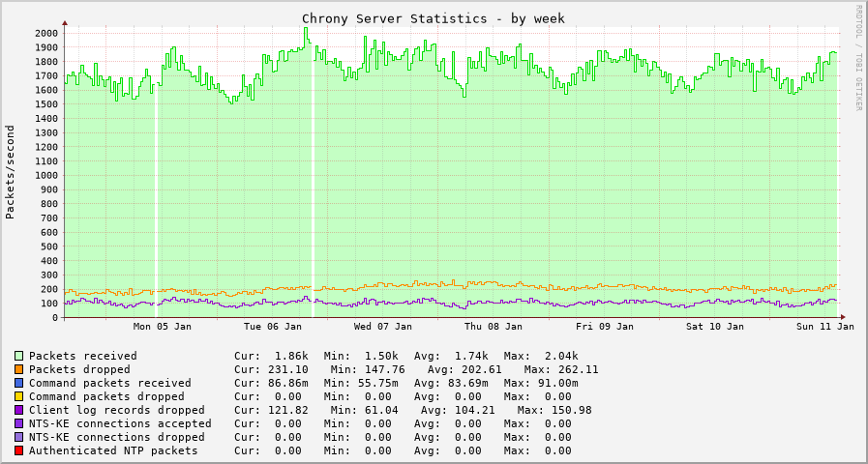Click the 'Packets dropped' legend label
This screenshot has height=464, width=868.
point(79,369)
